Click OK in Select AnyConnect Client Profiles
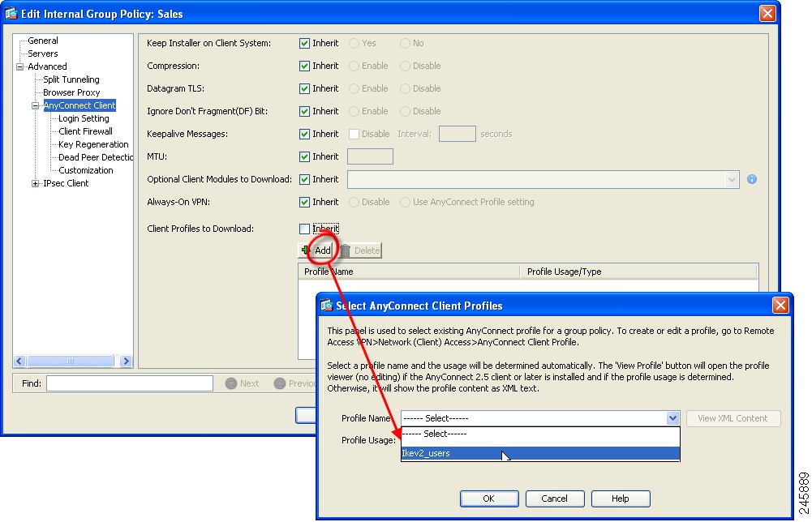 [x=489, y=498]
